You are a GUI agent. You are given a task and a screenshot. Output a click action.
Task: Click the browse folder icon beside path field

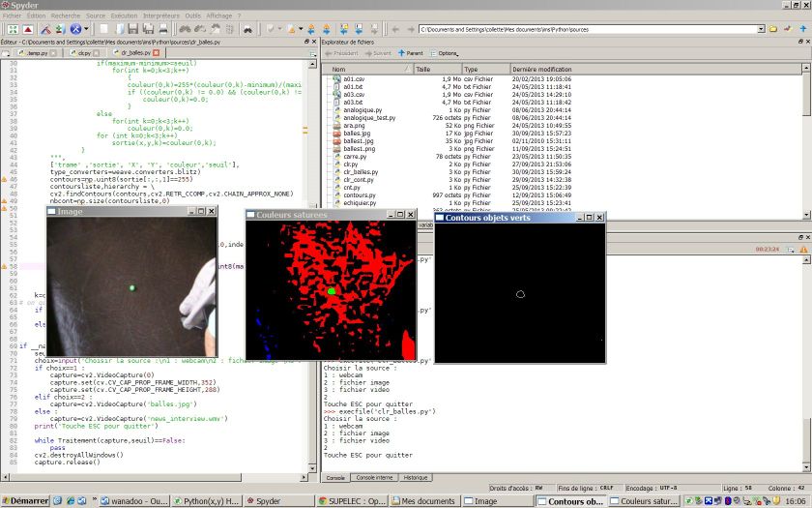(x=772, y=30)
